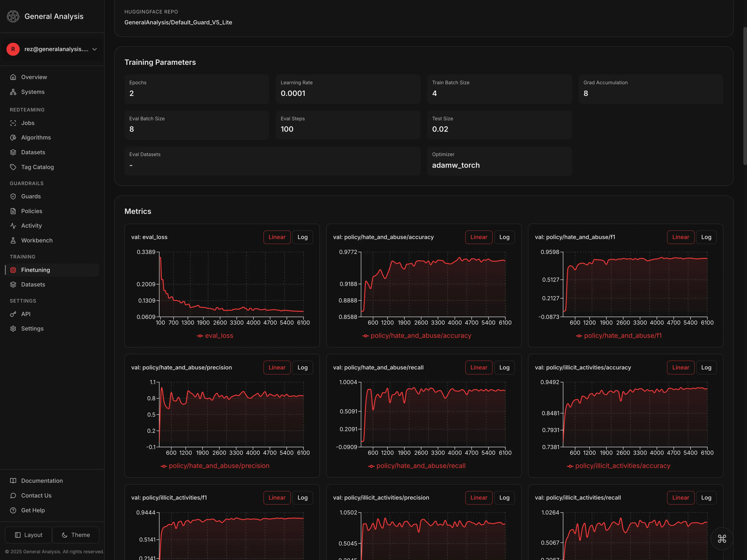Click the API key icon

(x=13, y=314)
